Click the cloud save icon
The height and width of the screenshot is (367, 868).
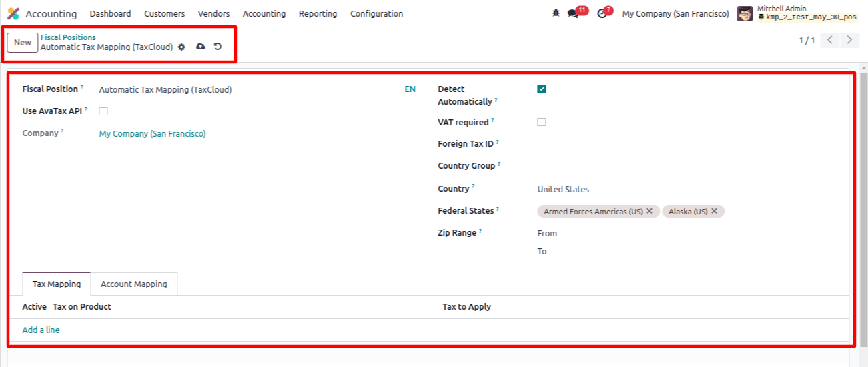pyautogui.click(x=201, y=47)
